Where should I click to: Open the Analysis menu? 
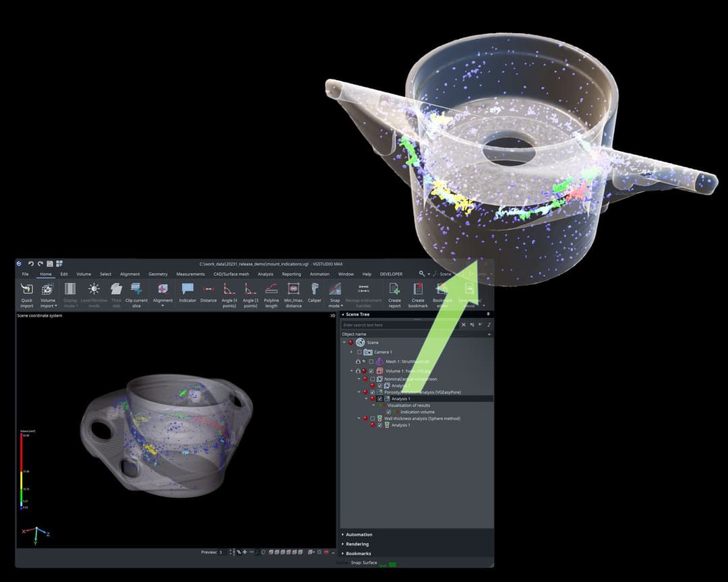265,274
